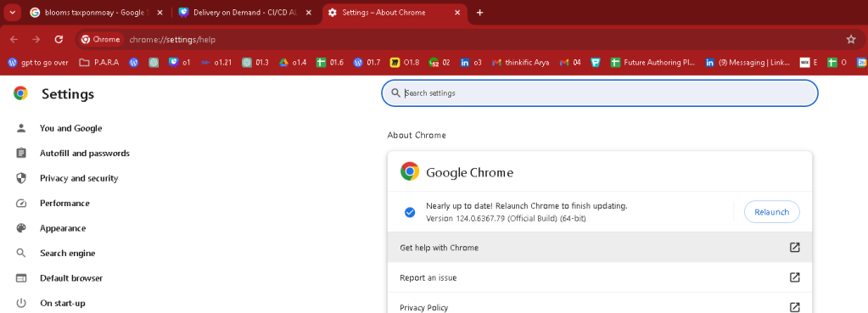Open Get help with Chrome
This screenshot has width=868, height=313.
pos(600,247)
